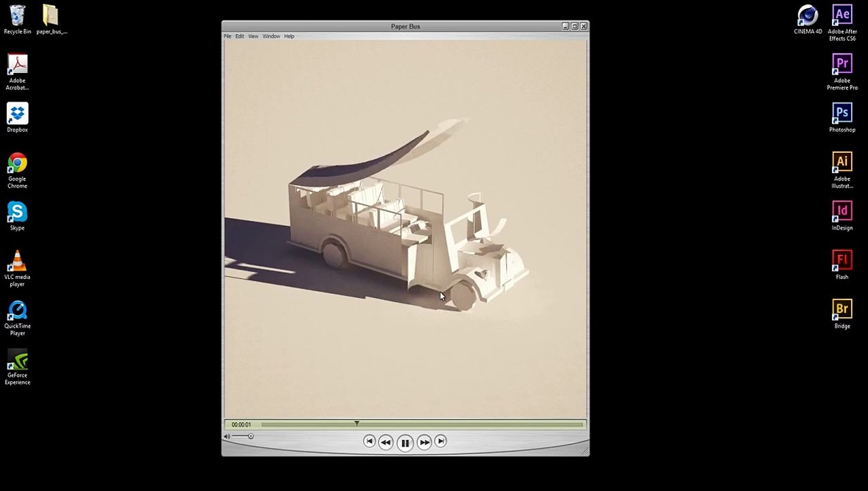Fast forward the Paper Bus video
Image resolution: width=868 pixels, height=491 pixels.
tap(424, 442)
